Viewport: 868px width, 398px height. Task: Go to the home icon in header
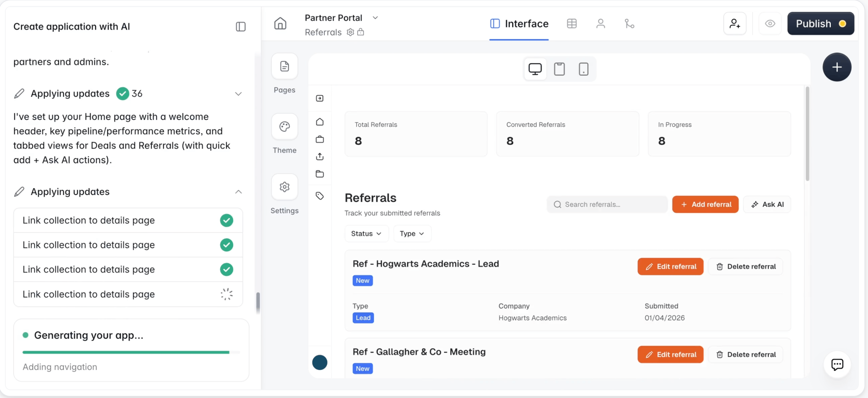pos(280,23)
